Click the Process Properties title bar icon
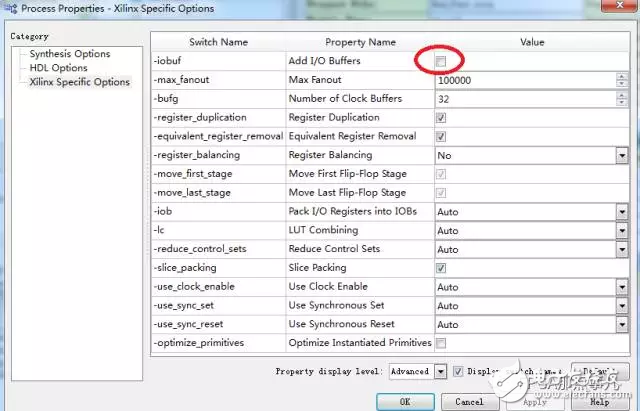This screenshot has width=640, height=411. coord(11,8)
